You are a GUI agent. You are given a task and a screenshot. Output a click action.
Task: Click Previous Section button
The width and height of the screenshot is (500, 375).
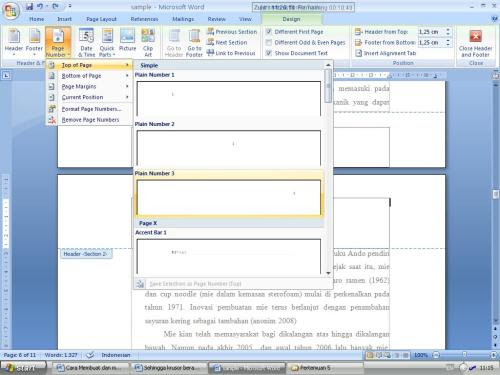coord(232,32)
